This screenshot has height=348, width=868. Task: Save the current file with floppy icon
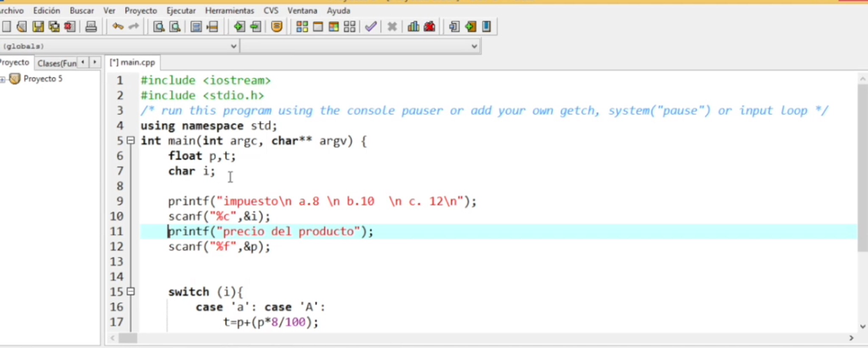(x=38, y=27)
